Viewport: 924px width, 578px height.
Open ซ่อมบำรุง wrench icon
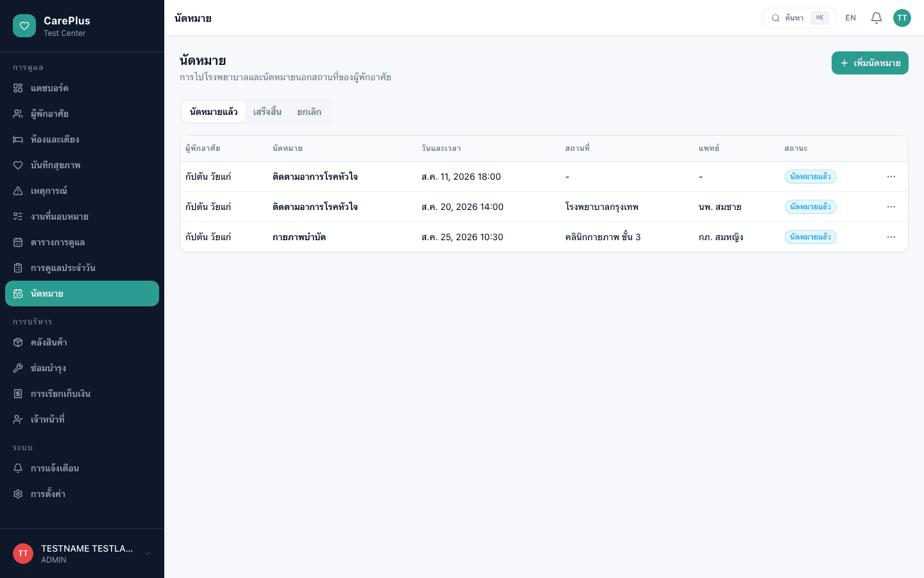[x=18, y=368]
